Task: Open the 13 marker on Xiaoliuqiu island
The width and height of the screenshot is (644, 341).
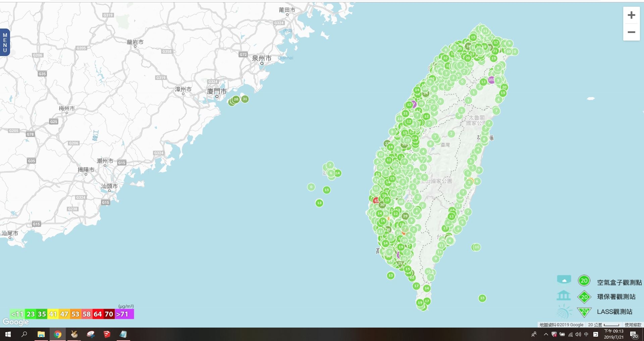Action: (x=391, y=276)
